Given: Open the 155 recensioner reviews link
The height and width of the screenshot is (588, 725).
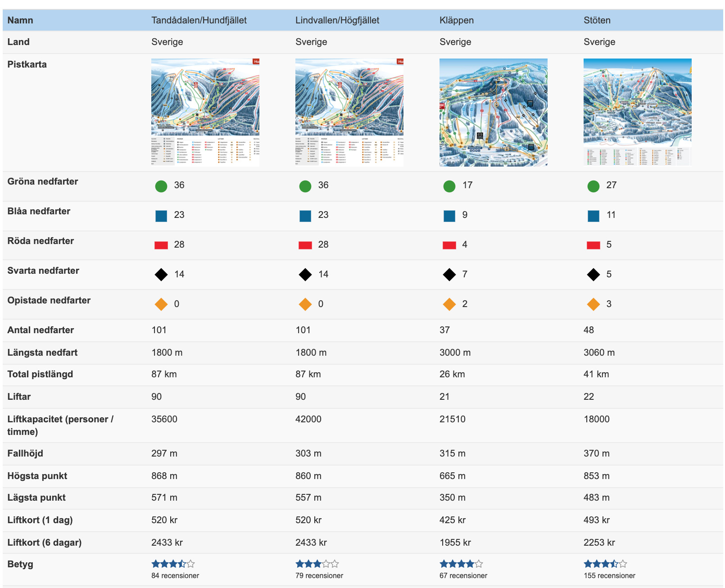Looking at the screenshot, I should coord(609,575).
